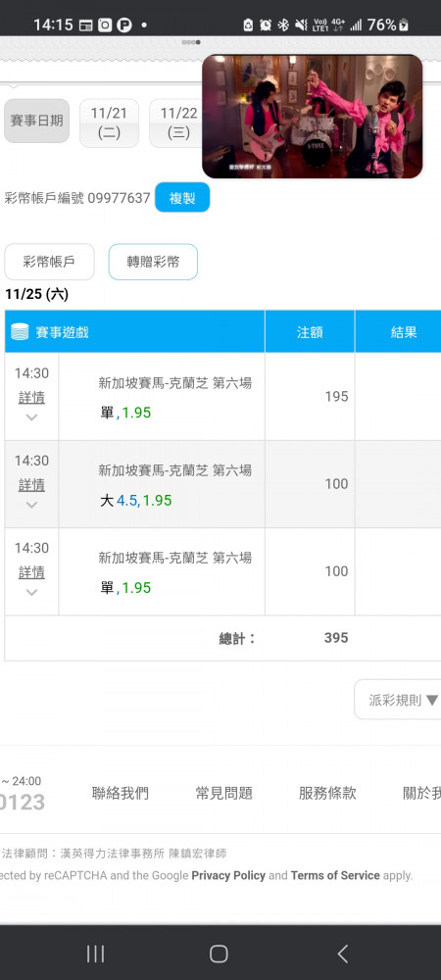
Task: Tap the alarm clock status icon
Action: 266,25
